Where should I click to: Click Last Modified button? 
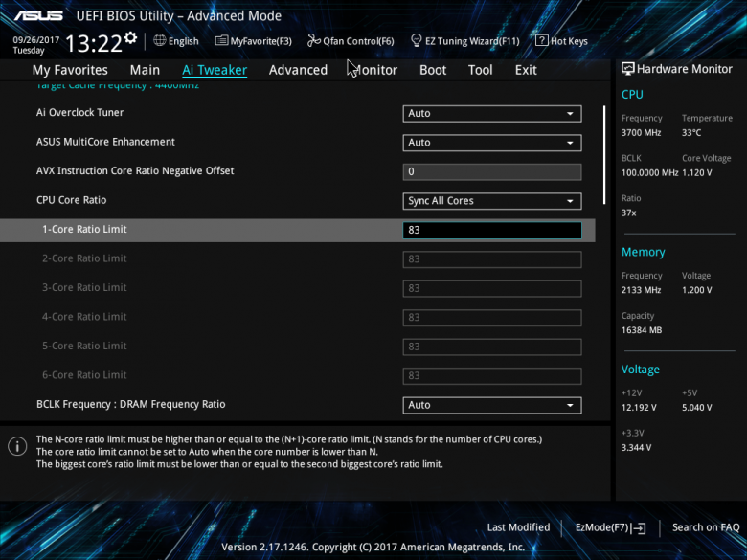518,527
